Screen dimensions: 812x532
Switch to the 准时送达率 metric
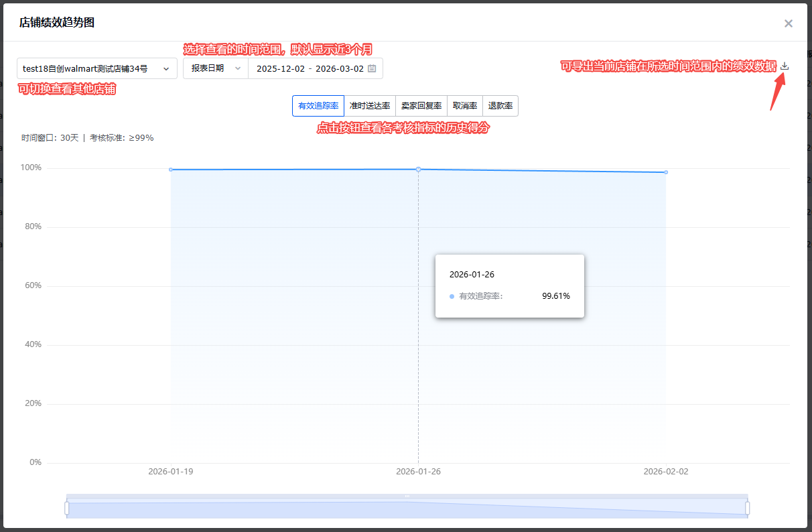point(370,106)
